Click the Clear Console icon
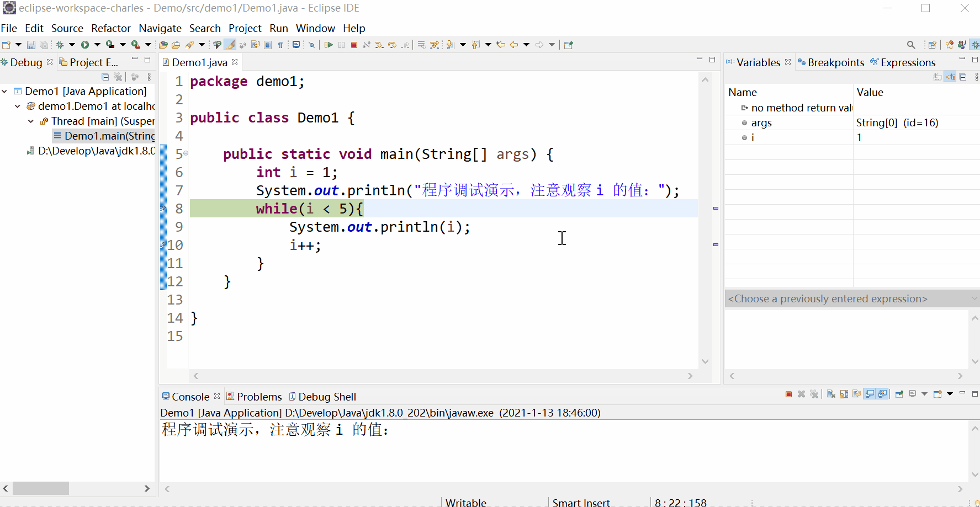Screen dimensions: 980x507 [x=831, y=394]
